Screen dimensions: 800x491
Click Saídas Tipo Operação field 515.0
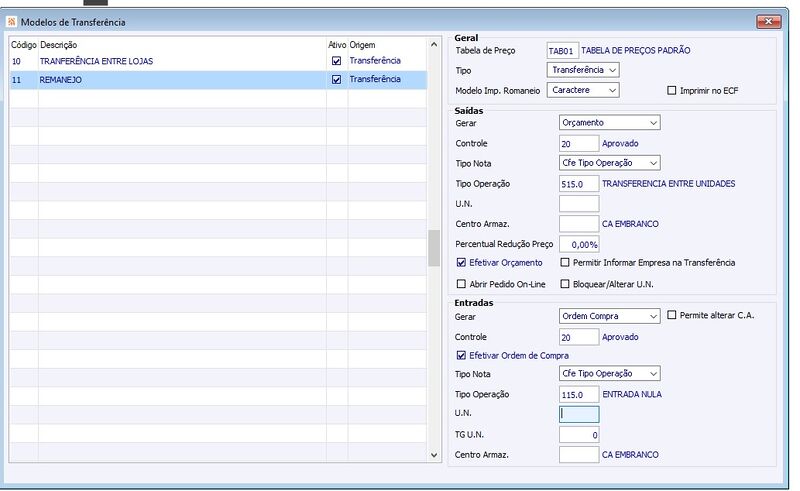pos(579,184)
